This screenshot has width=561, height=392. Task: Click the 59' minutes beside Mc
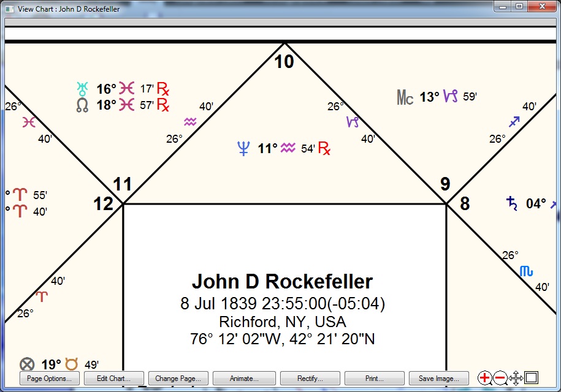point(470,97)
